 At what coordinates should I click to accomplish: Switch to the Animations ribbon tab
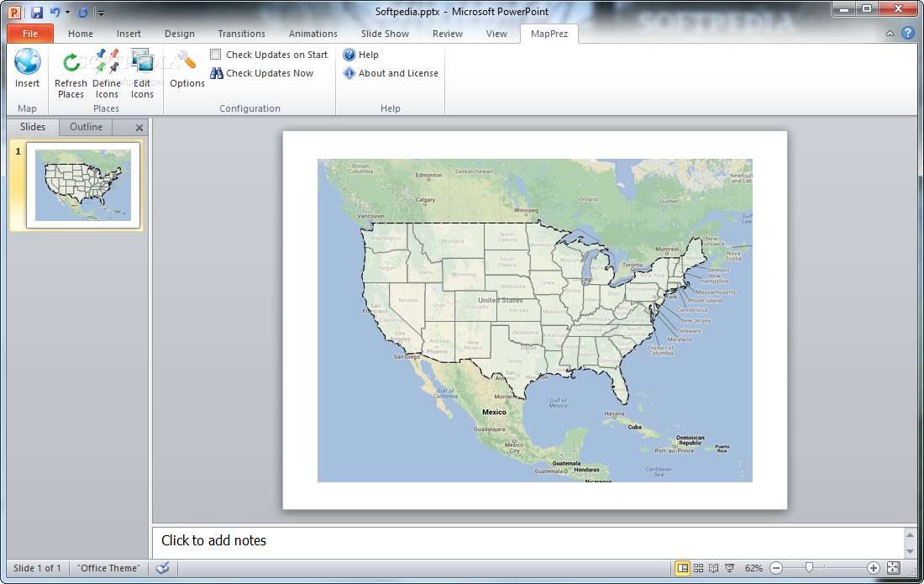pos(313,34)
